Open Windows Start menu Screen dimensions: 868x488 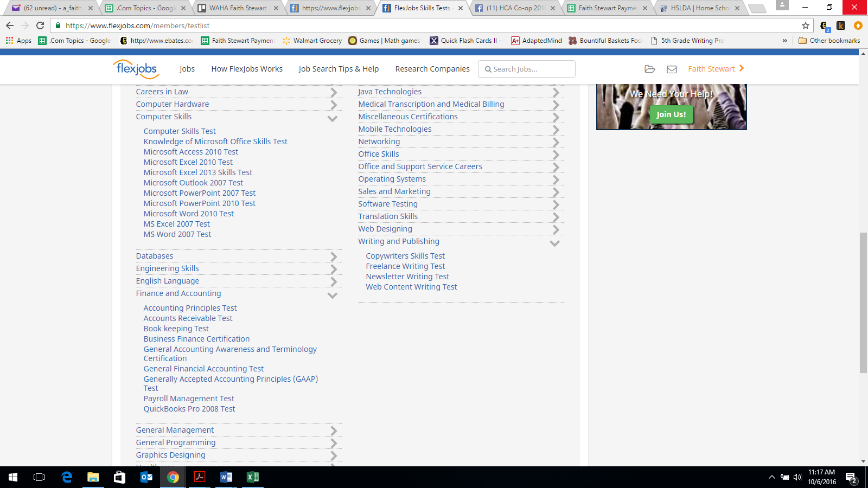13,477
